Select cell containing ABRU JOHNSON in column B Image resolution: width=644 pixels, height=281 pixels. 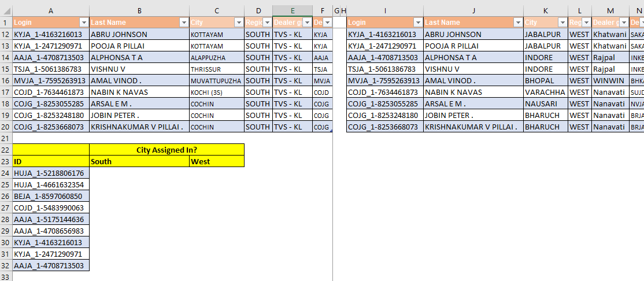139,35
